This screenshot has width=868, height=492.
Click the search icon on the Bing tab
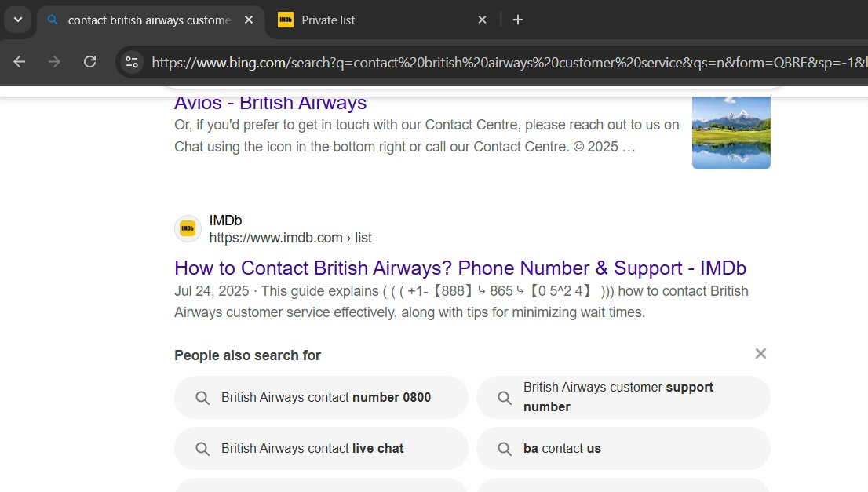coord(53,20)
